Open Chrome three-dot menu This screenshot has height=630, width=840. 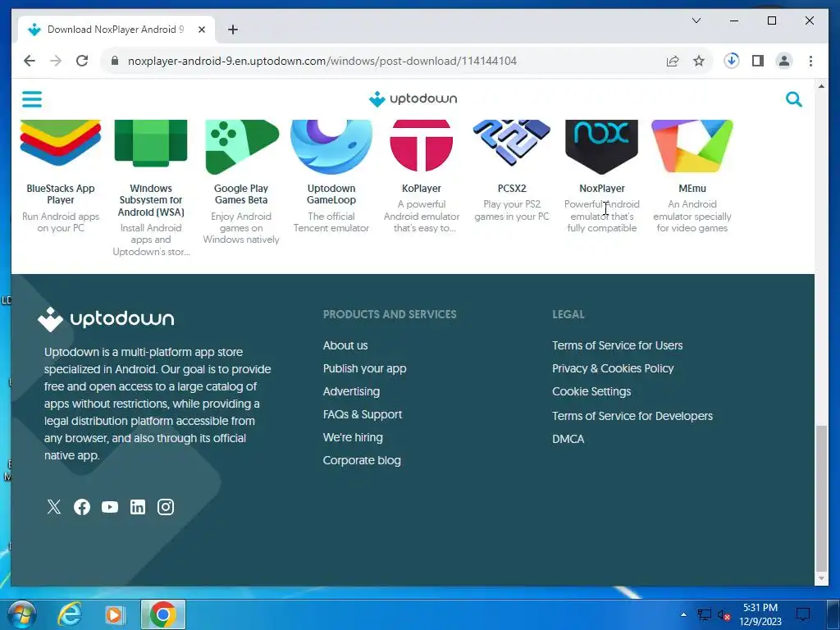tap(810, 61)
